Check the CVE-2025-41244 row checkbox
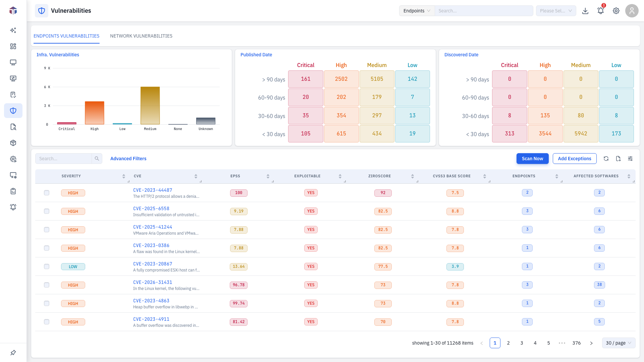The width and height of the screenshot is (644, 362). click(x=47, y=230)
